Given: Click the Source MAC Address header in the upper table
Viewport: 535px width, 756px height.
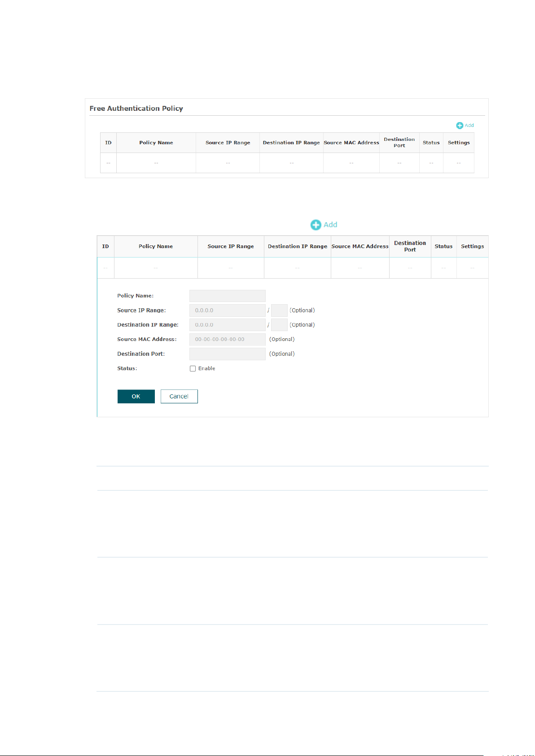Looking at the screenshot, I should (x=351, y=143).
